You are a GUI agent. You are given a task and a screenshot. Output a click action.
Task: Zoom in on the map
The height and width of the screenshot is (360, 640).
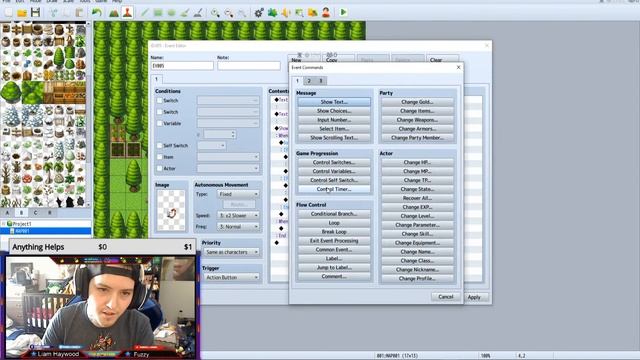tap(215, 13)
